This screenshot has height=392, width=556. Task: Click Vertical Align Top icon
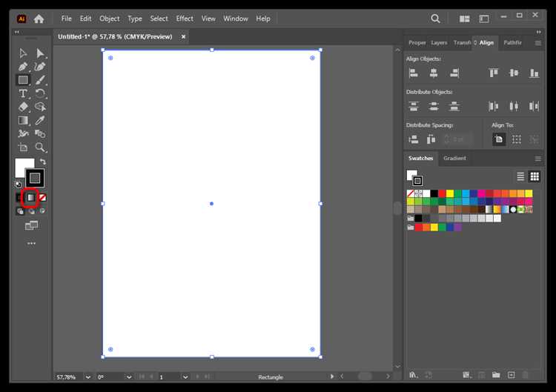pyautogui.click(x=494, y=73)
